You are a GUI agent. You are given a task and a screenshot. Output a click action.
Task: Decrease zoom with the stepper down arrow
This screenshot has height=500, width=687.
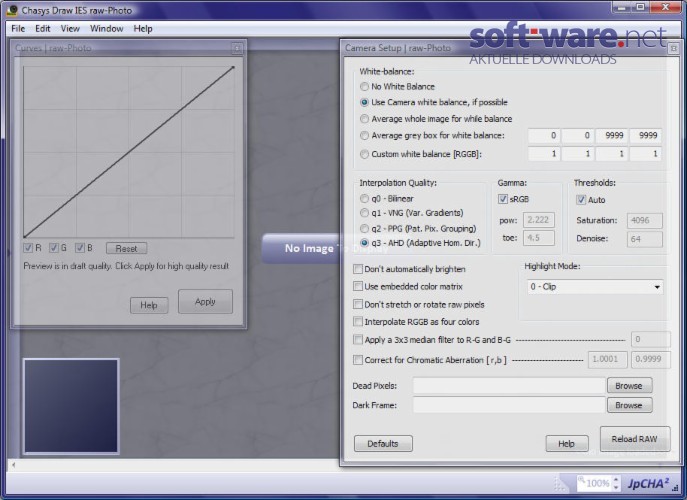[616, 487]
